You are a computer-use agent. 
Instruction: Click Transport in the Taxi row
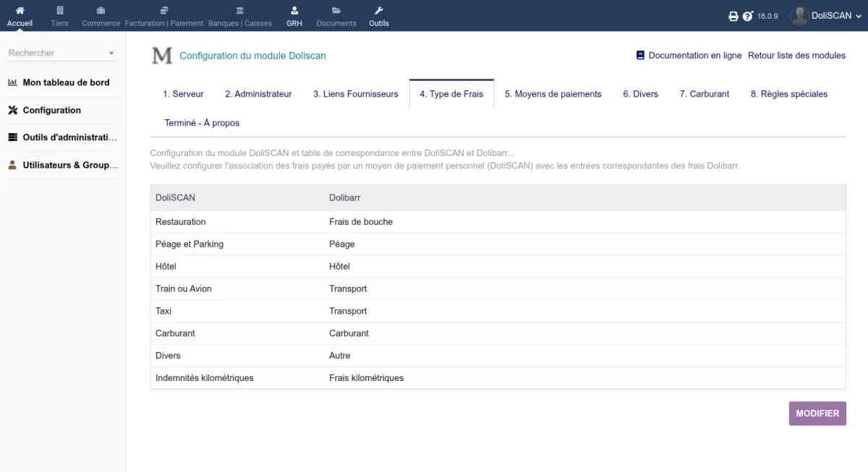pos(348,312)
